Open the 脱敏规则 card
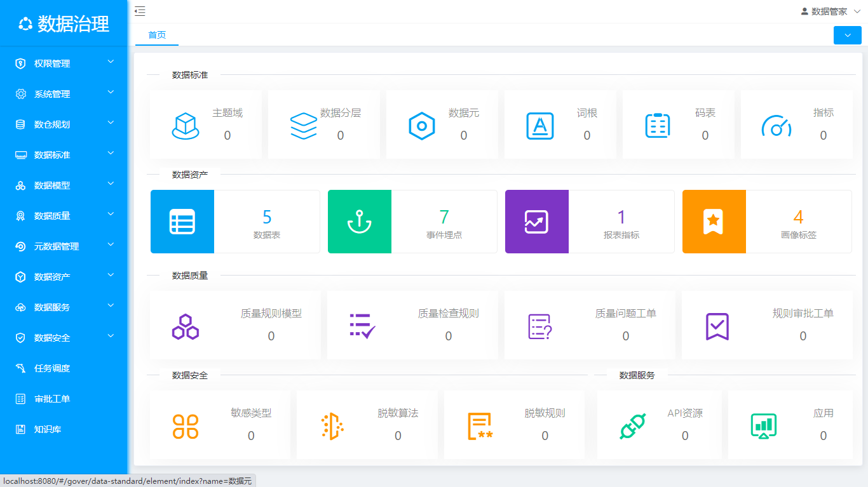Image resolution: width=868 pixels, height=487 pixels. 513,424
